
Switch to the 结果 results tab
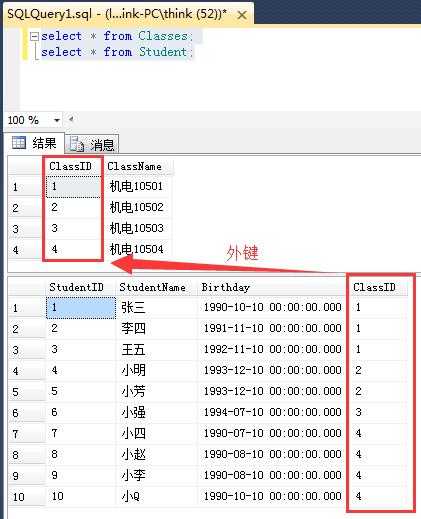33,144
